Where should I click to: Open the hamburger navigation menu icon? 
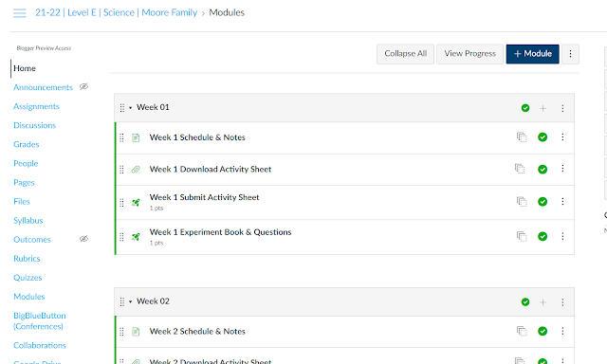coord(19,13)
